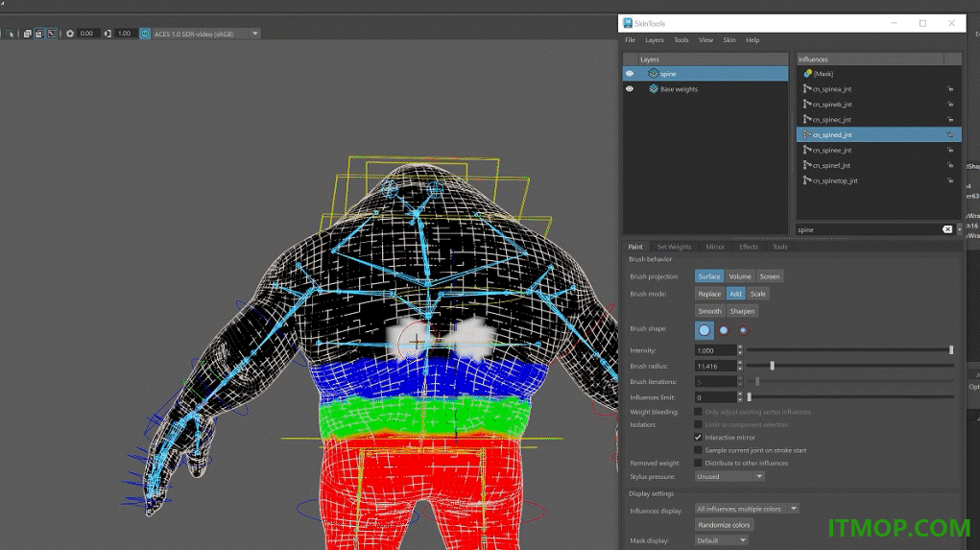Image resolution: width=980 pixels, height=550 pixels.
Task: Enable Distribute to other influences
Action: coord(698,463)
